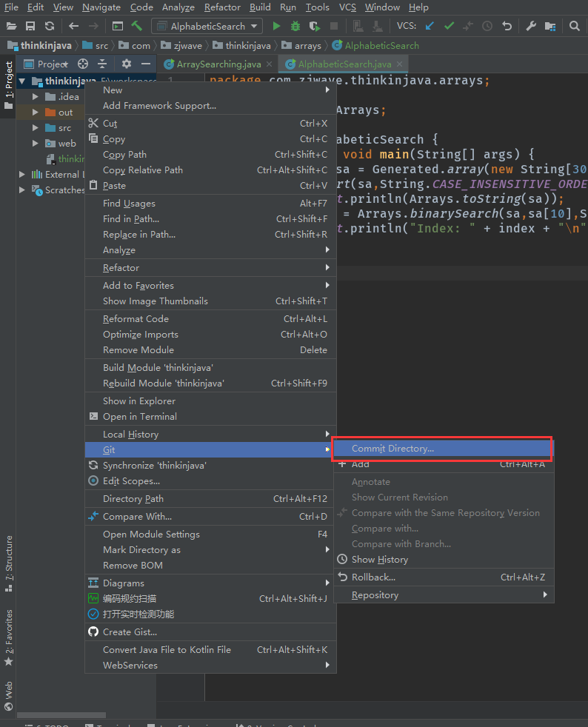Click the VCS Update Project arrow icon
Viewport: 588px width, 727px height.
[x=430, y=26]
